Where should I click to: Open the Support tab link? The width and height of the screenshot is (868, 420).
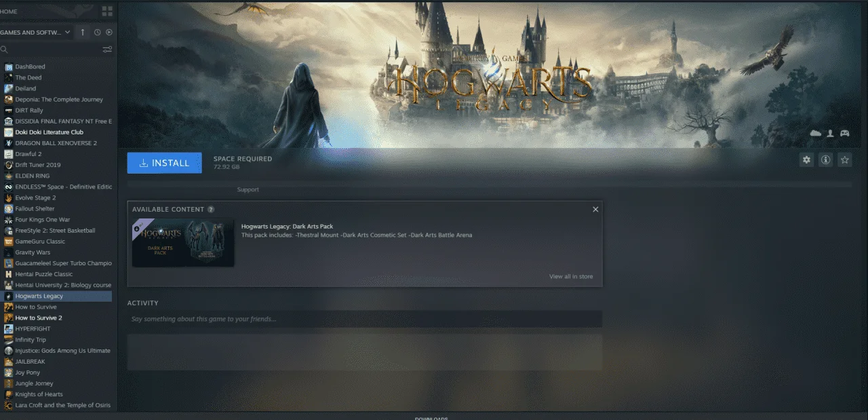(248, 190)
